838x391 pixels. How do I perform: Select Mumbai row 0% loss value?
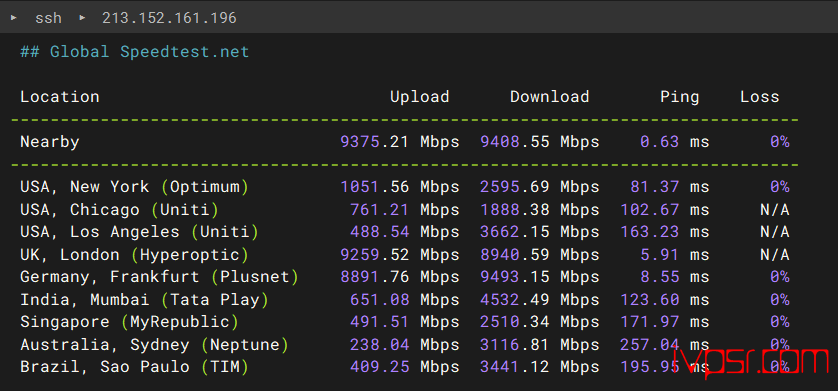click(780, 300)
